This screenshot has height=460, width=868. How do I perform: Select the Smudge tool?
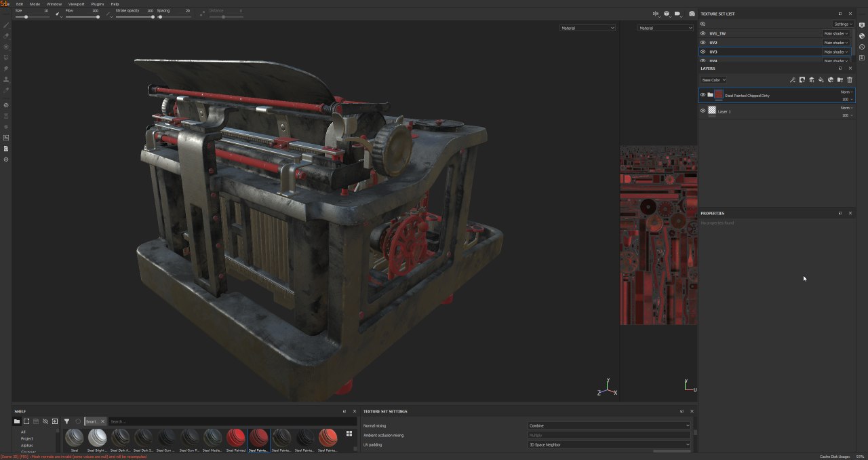click(x=6, y=69)
